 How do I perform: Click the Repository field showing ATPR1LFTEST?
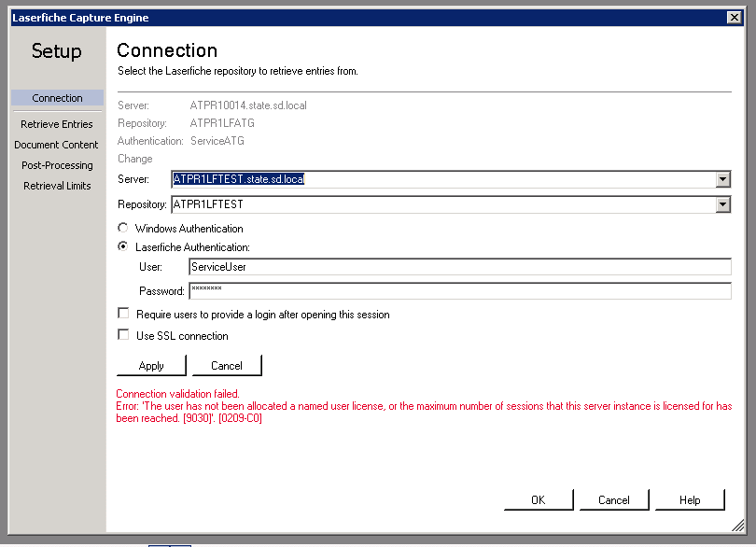click(443, 204)
